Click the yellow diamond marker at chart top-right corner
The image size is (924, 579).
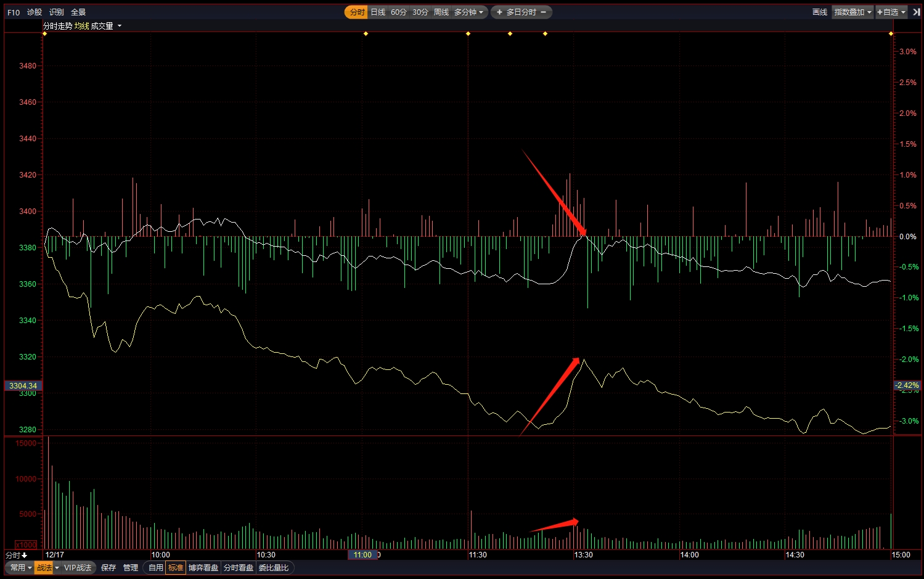point(891,33)
